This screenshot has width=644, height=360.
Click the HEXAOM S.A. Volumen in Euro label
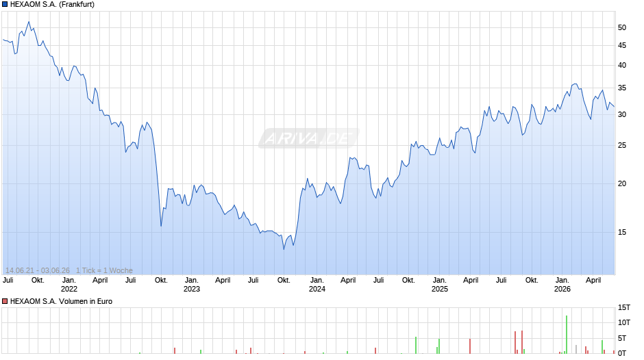click(61, 301)
